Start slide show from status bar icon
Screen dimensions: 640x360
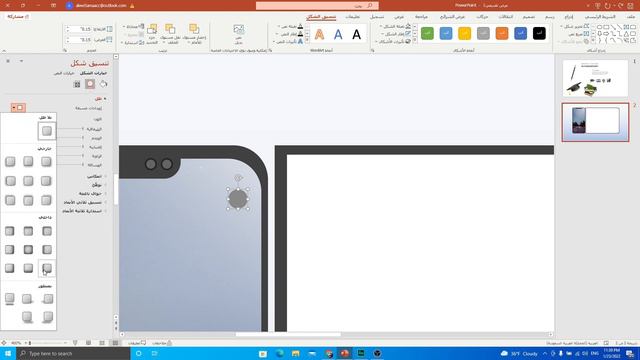pyautogui.click(x=75, y=343)
